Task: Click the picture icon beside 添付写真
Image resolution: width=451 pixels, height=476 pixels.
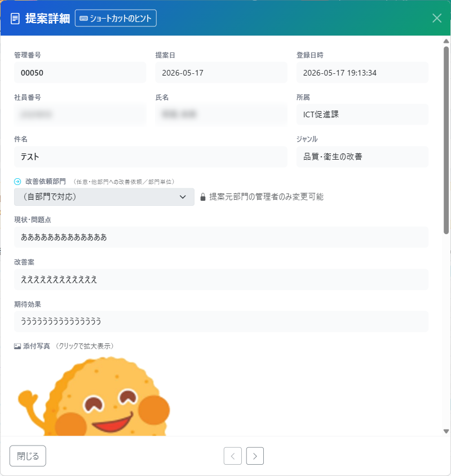Action: (17, 346)
